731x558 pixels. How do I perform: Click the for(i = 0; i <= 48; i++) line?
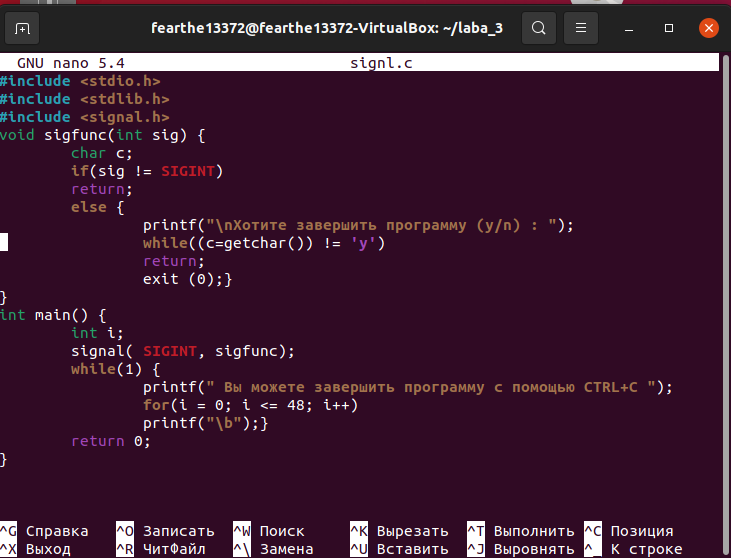click(250, 405)
